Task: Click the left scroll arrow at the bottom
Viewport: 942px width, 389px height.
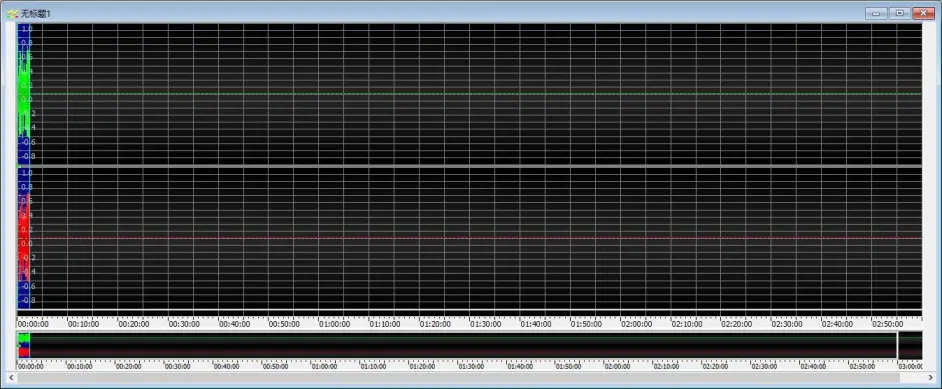Action: 11,377
